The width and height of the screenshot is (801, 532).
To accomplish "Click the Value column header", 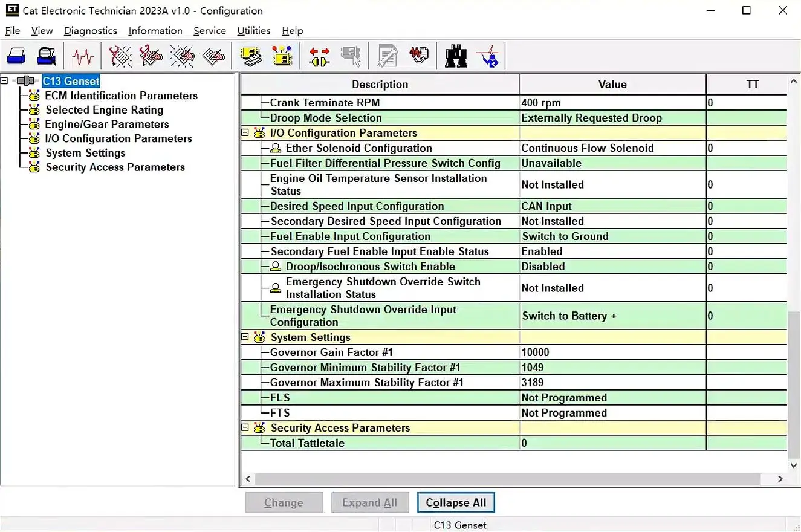I will pyautogui.click(x=612, y=85).
